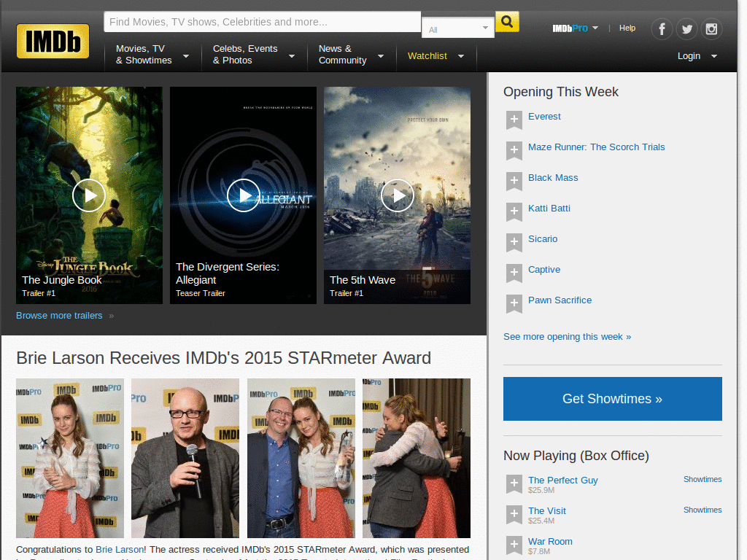Click the Help link

pyautogui.click(x=627, y=28)
